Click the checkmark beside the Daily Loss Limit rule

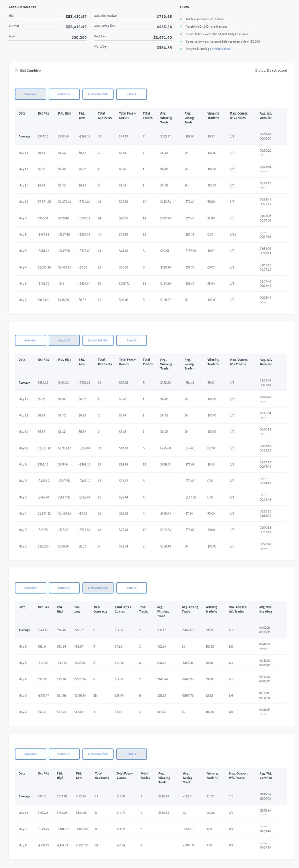[180, 34]
